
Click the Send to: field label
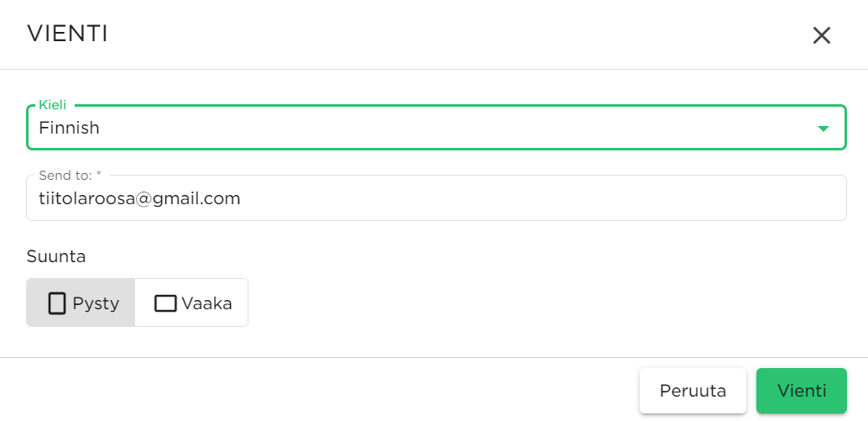point(71,176)
